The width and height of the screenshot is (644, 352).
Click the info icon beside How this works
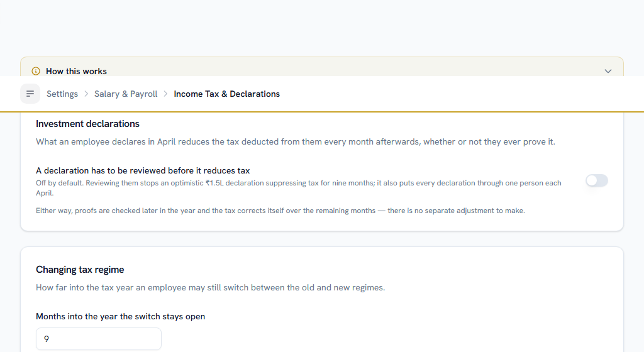point(36,71)
